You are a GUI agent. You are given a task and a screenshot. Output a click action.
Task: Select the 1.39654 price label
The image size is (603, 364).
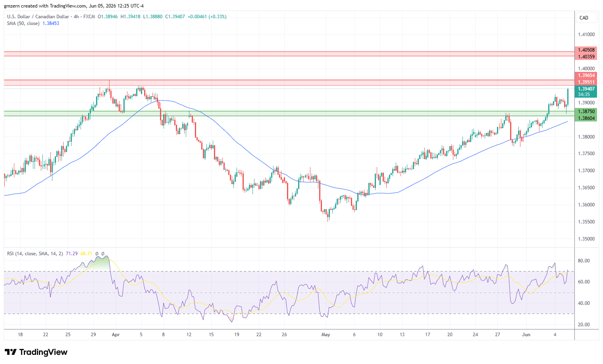click(x=586, y=75)
